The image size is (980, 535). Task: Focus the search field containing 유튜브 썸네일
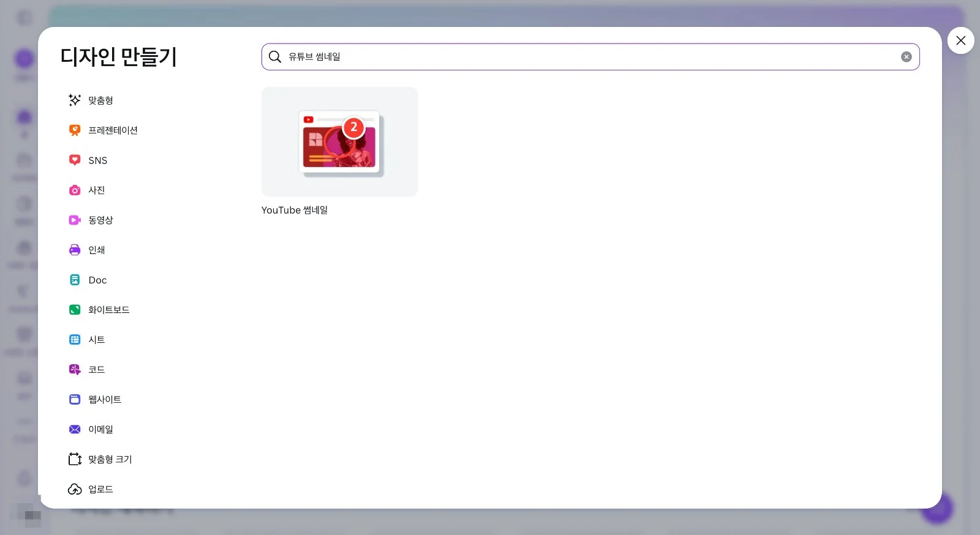click(590, 57)
